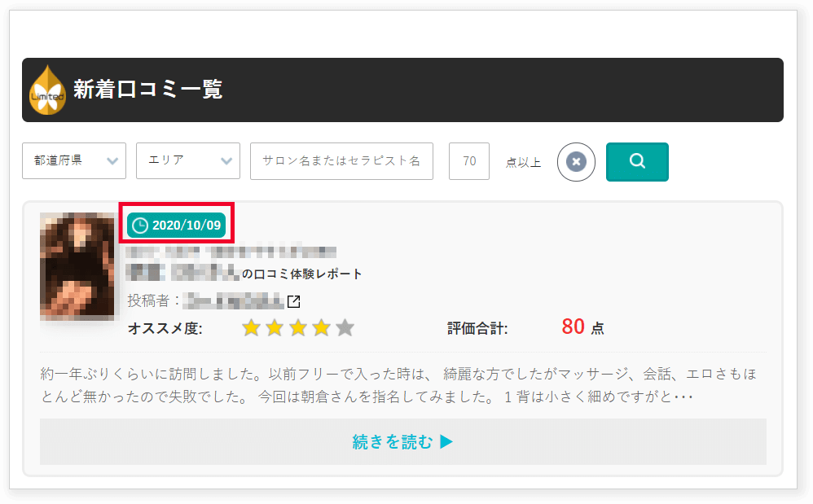Image resolution: width=813 pixels, height=504 pixels.
Task: Click the pixelated therapist thumbnail image
Action: (77, 266)
